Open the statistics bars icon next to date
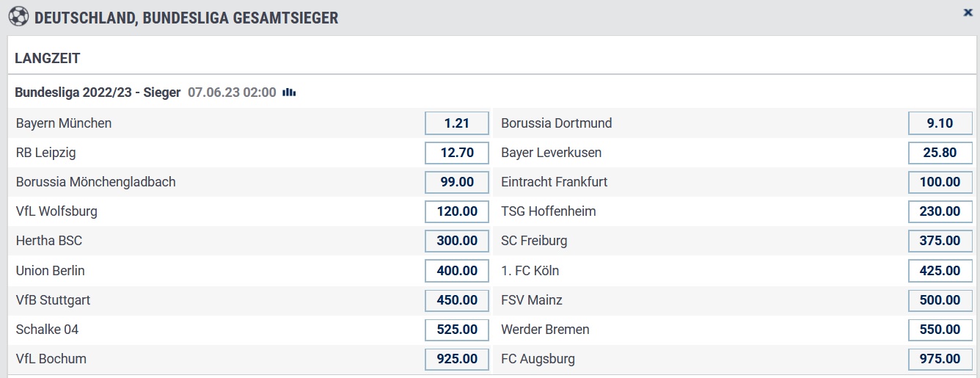 [289, 92]
